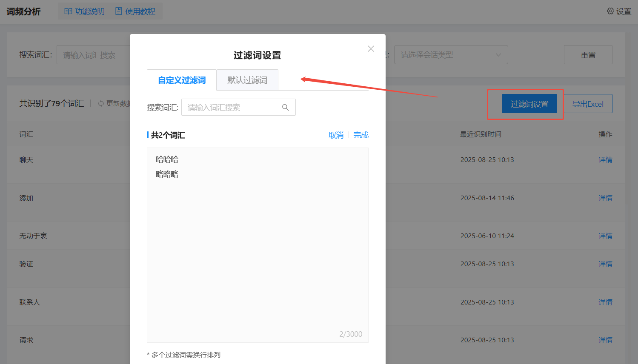Open the 使用教程 document icon link
The height and width of the screenshot is (364, 638).
[x=119, y=11]
